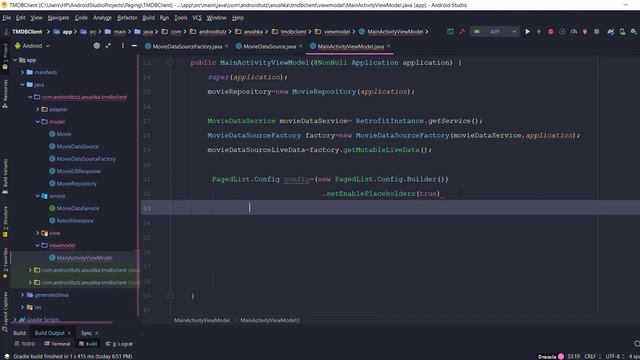The image size is (640, 360).
Task: Open Structure tool window from left strip
Action: (x=5, y=222)
